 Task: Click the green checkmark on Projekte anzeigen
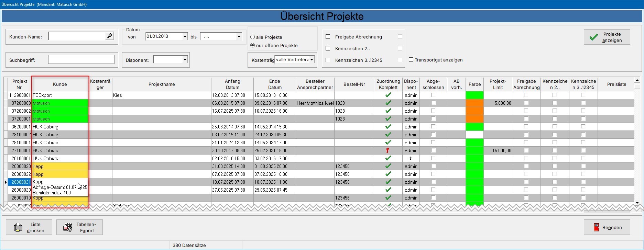593,37
